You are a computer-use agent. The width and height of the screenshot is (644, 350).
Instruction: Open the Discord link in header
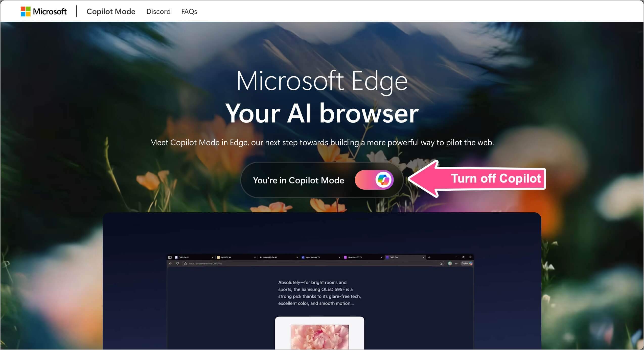pos(158,11)
